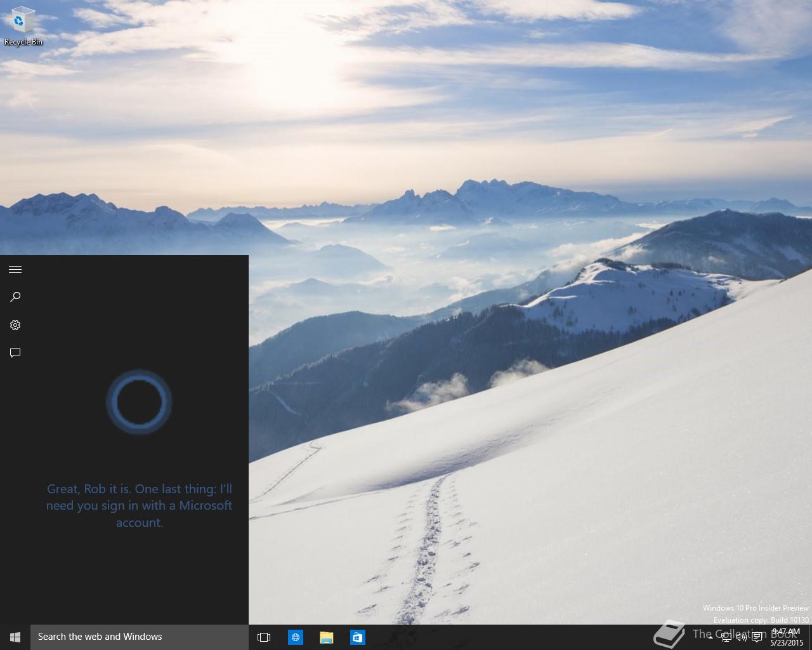812x650 pixels.
Task: Open the Store app on the taskbar
Action: (x=358, y=637)
